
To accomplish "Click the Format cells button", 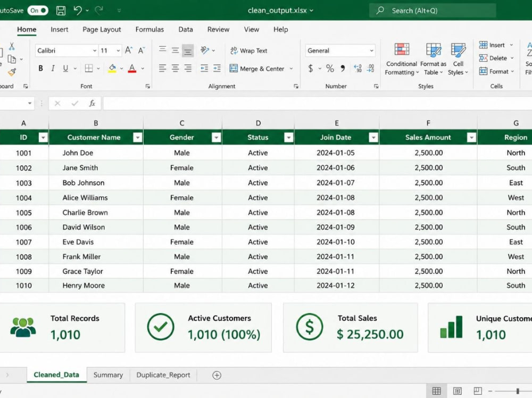I will 495,72.
